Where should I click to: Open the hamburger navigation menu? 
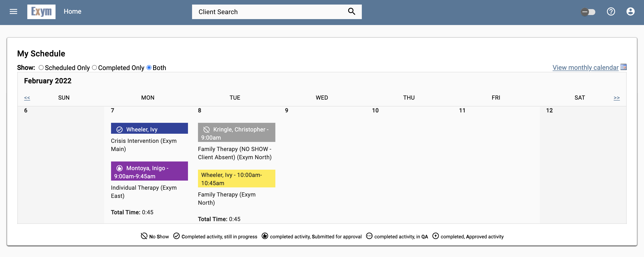13,12
